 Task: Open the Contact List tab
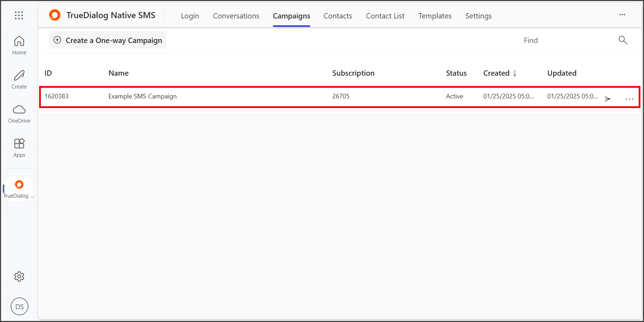point(385,16)
